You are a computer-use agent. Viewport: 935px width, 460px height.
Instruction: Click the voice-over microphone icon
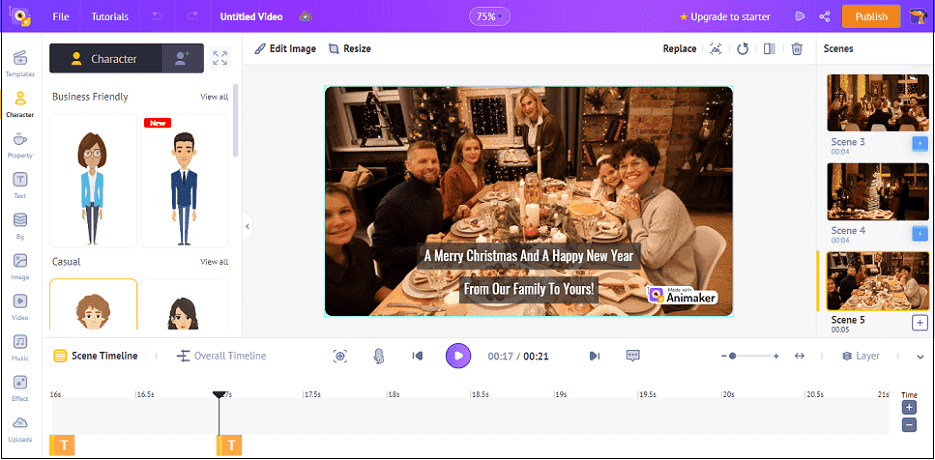pos(379,356)
